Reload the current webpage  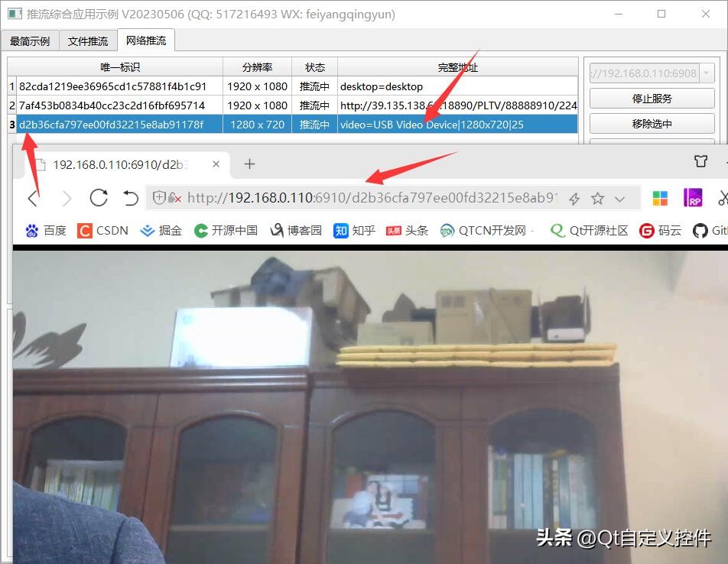pyautogui.click(x=98, y=198)
